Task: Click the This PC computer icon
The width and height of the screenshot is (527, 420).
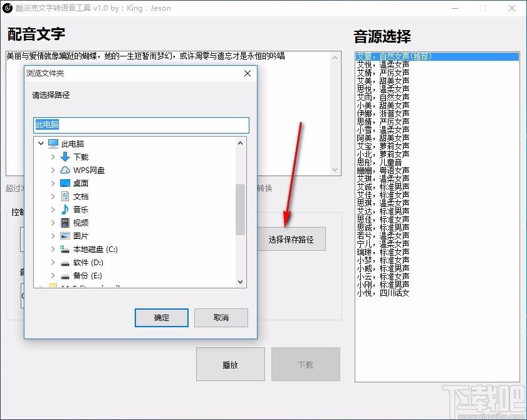Action: coord(53,144)
